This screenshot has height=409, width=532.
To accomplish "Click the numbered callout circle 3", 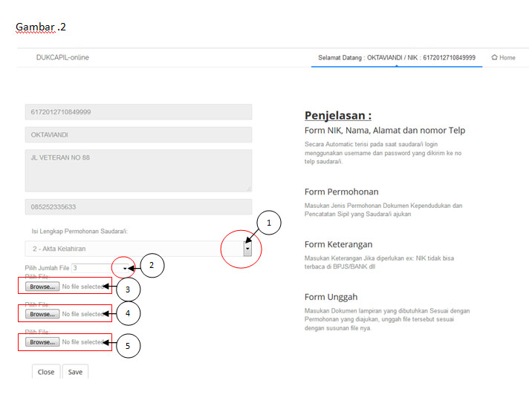I will pos(128,289).
